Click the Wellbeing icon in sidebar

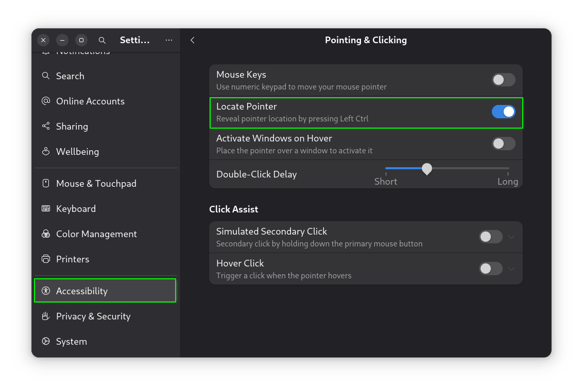[x=46, y=152]
